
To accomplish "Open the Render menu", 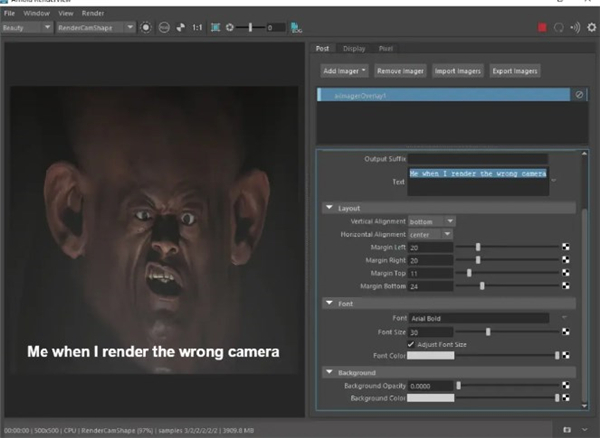I will tap(94, 15).
